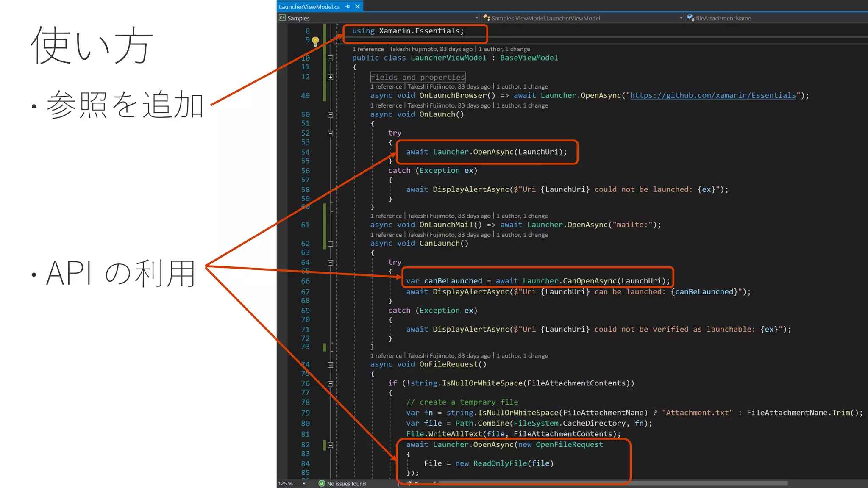Image resolution: width=868 pixels, height=488 pixels.
Task: Select the LauncherViewModel.cs document tab
Action: [309, 6]
